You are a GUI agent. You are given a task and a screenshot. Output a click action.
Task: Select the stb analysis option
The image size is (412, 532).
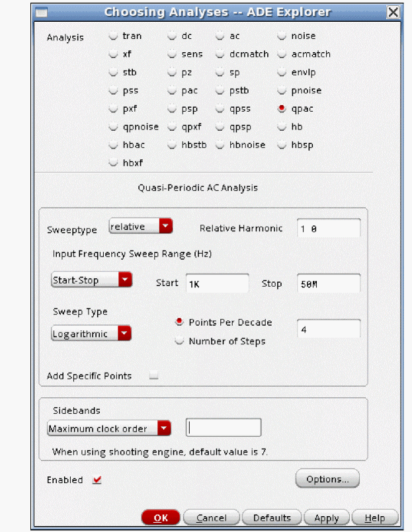tap(113, 72)
